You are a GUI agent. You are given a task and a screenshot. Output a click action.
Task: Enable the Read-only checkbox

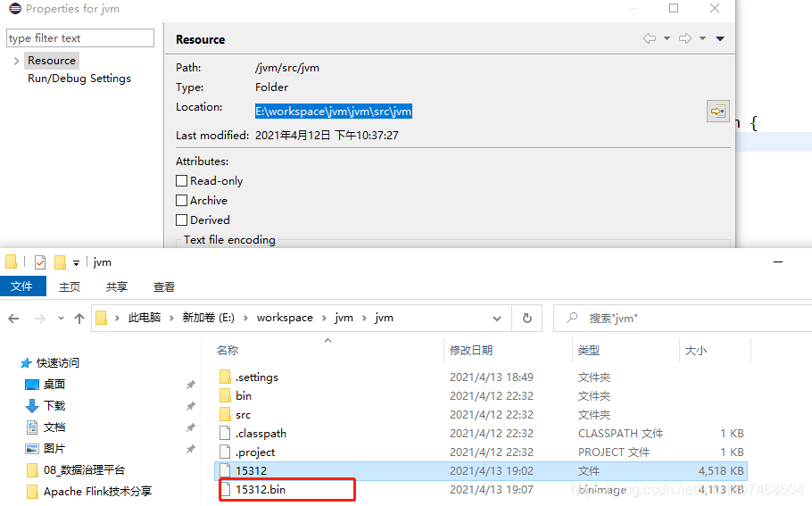(181, 181)
